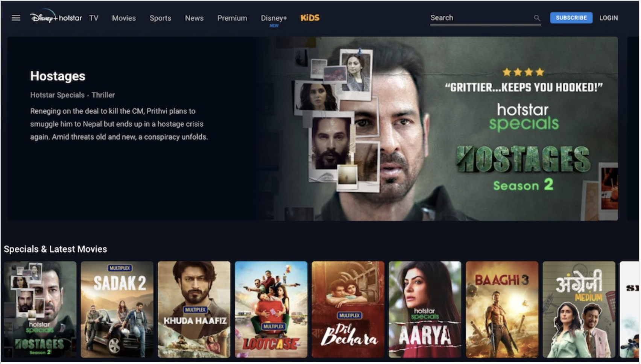The image size is (641, 364).
Task: Click the blue SUBSCRIBE button
Action: (571, 18)
